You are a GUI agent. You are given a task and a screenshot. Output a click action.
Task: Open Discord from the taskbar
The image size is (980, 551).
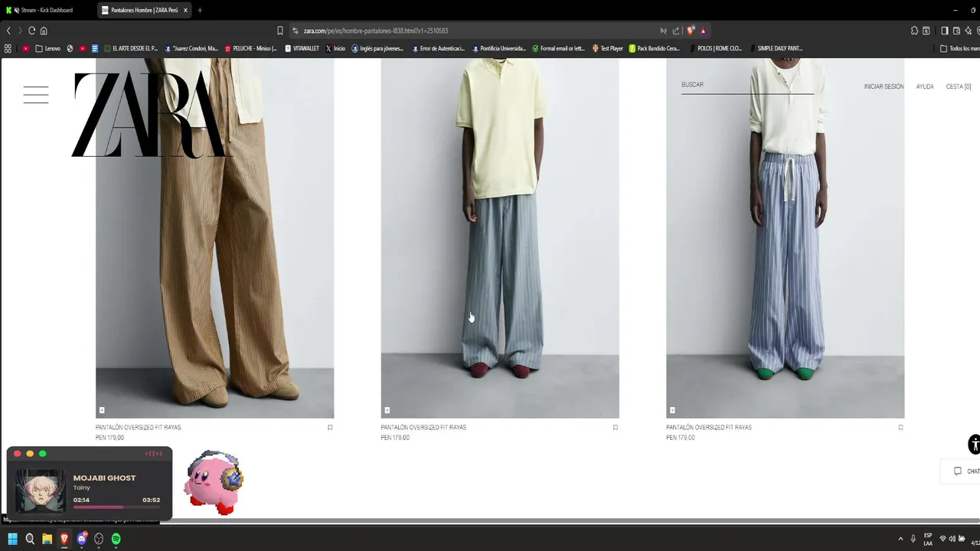(x=82, y=539)
